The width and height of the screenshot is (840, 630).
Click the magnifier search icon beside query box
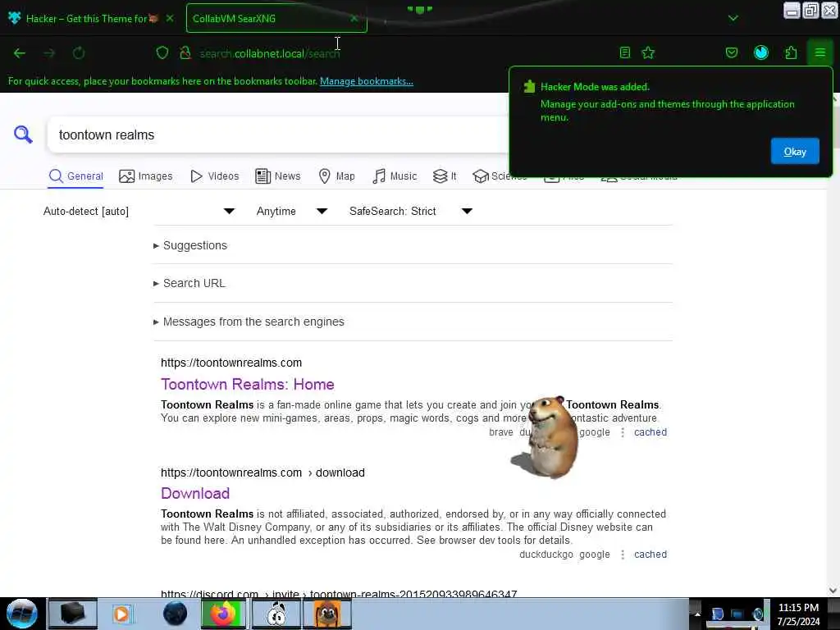[x=23, y=135]
